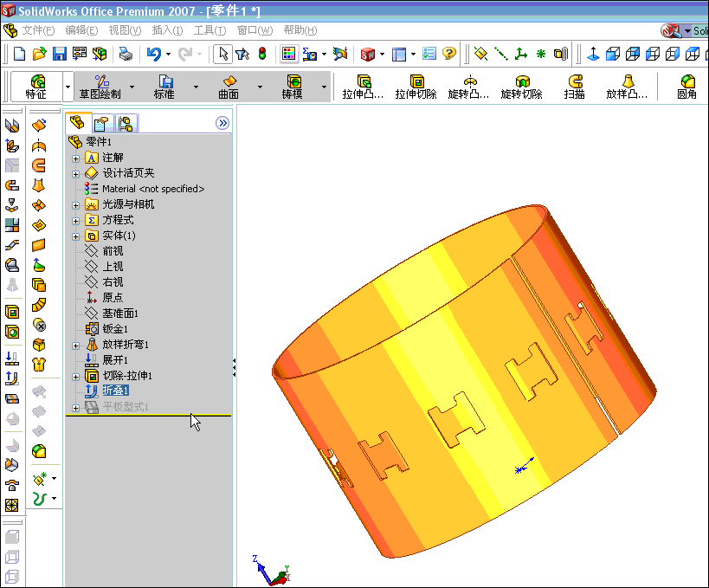Switch to the FeatureManager design tree tab
The image size is (709, 588).
click(77, 123)
